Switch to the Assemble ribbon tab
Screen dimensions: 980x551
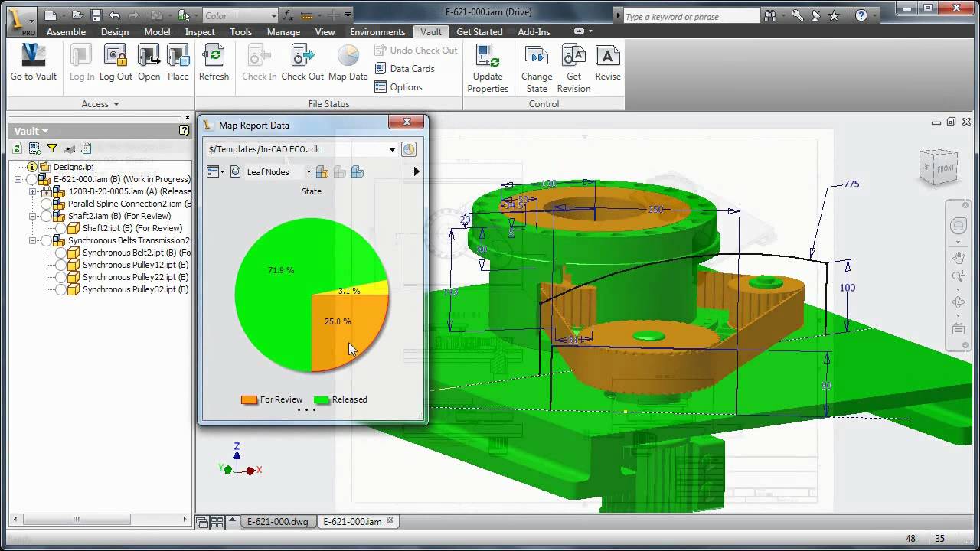[x=66, y=32]
